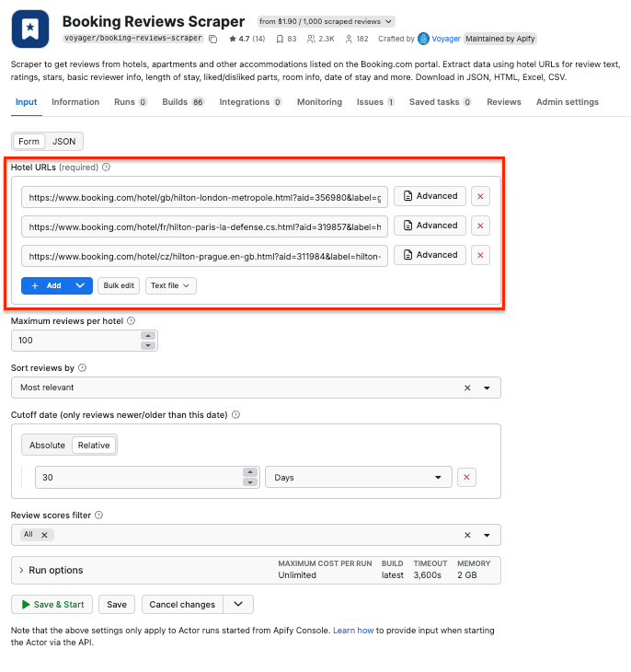The height and width of the screenshot is (672, 631).
Task: Copy the voyager/booking-reviews-scraper actor name
Action: (x=212, y=39)
